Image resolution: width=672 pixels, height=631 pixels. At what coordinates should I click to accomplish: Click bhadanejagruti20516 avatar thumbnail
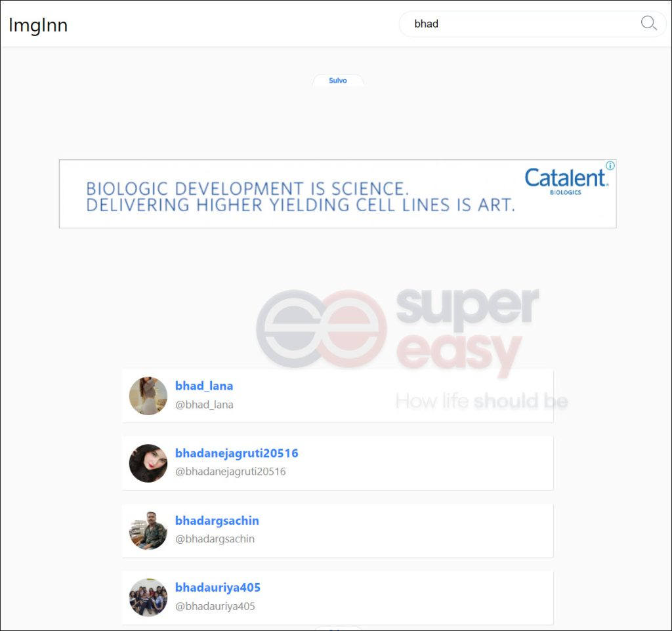[x=148, y=463]
